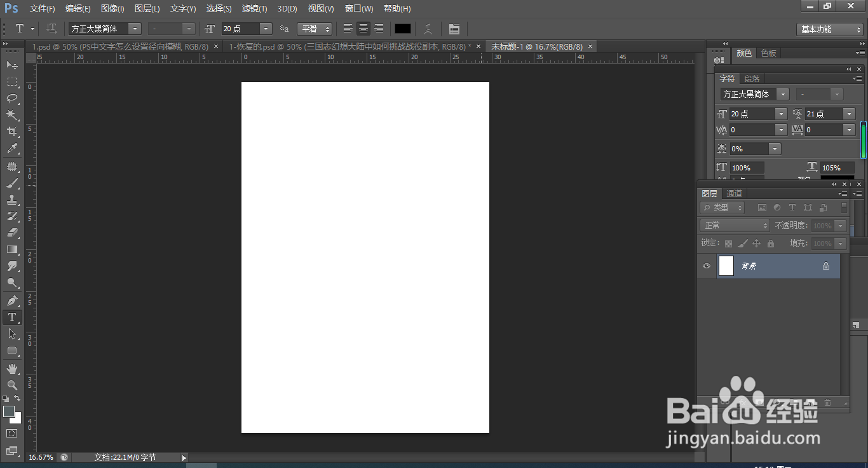The image size is (868, 468).
Task: Select the Rectangular Marquee tool
Action: (12, 82)
